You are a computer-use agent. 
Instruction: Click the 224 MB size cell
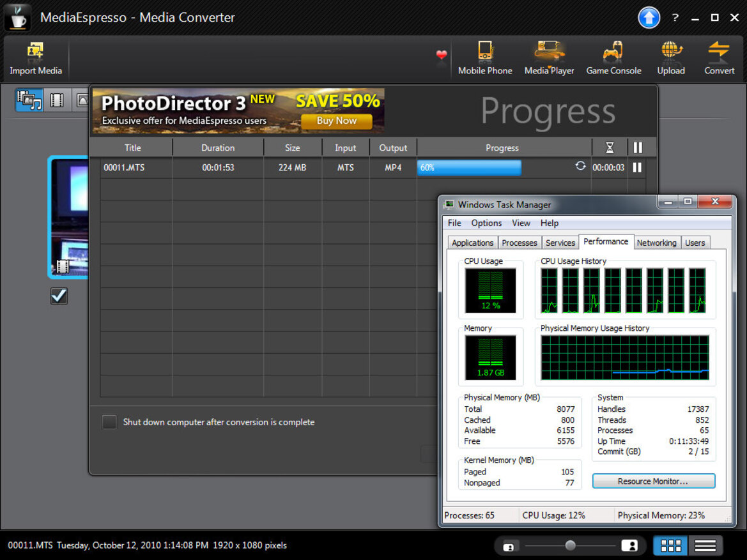pos(292,168)
